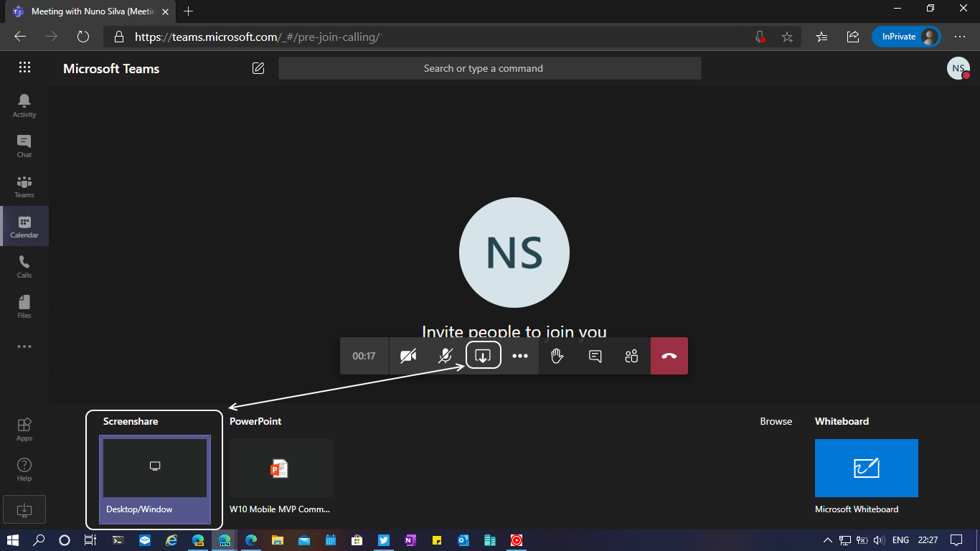This screenshot has width=980, height=551.
Task: Open the browser favorites list
Action: coord(822,37)
